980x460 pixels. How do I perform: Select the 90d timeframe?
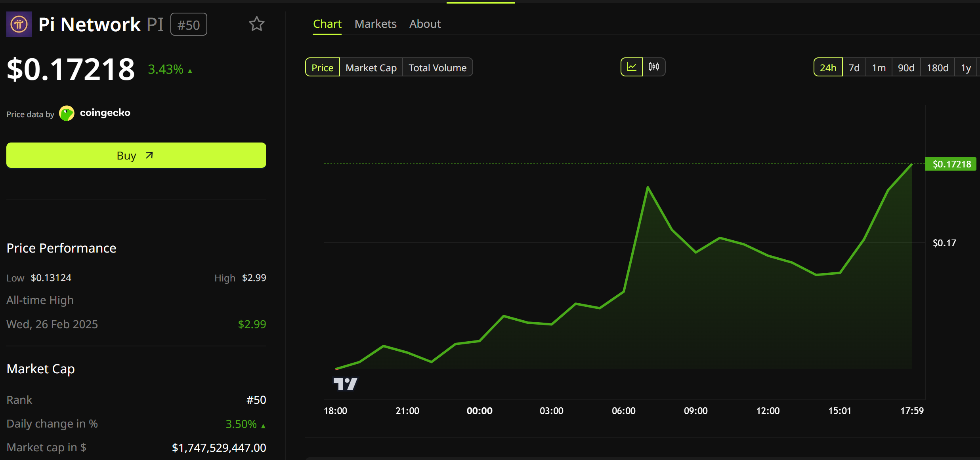[906, 67]
